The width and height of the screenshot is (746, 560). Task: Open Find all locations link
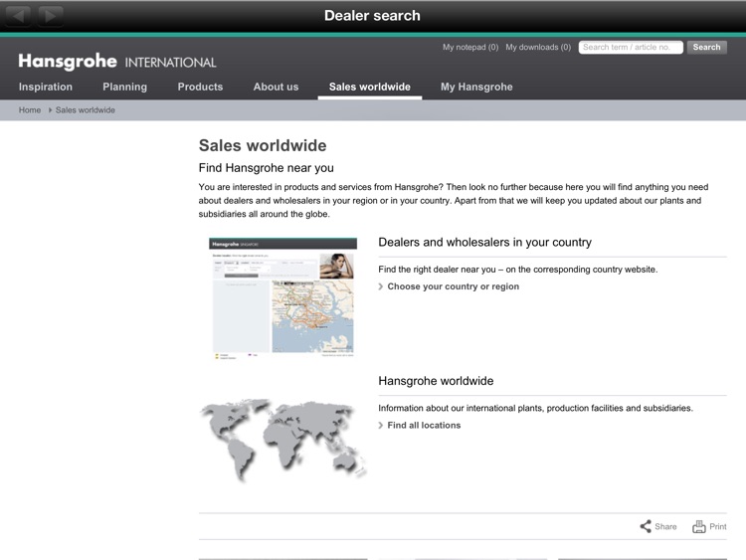click(424, 426)
